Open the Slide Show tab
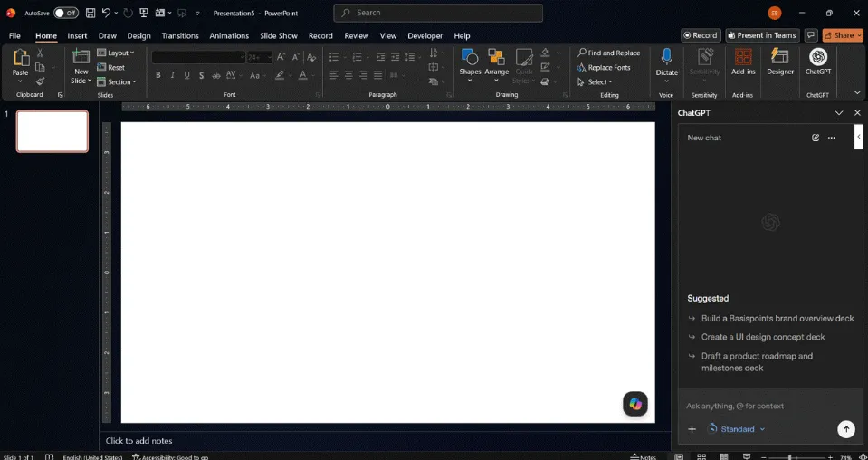Viewport: 868px width, 460px height. (279, 35)
